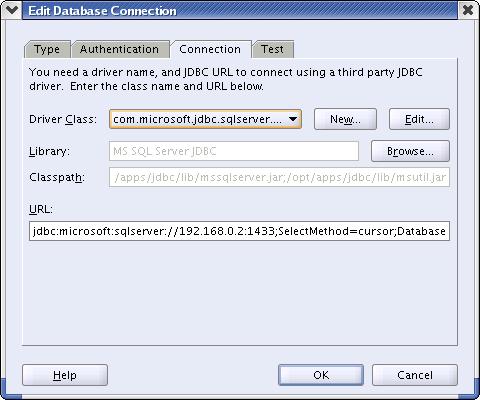Switch to the Type tab
The image size is (480, 400).
coord(47,49)
